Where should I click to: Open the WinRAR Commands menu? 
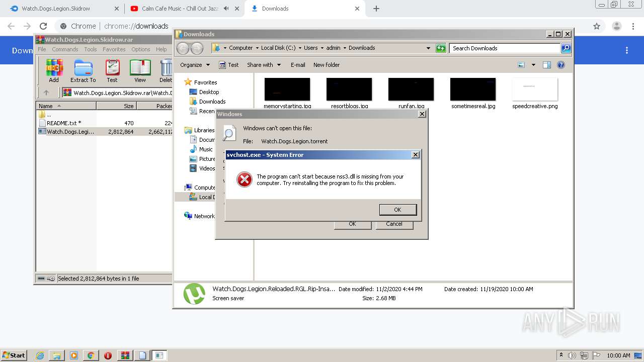pyautogui.click(x=65, y=49)
